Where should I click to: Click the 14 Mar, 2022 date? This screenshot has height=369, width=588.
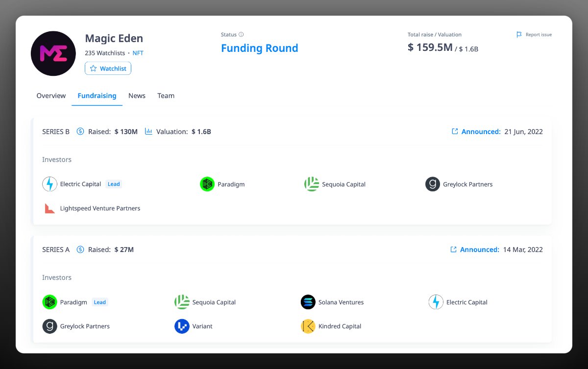click(x=523, y=250)
